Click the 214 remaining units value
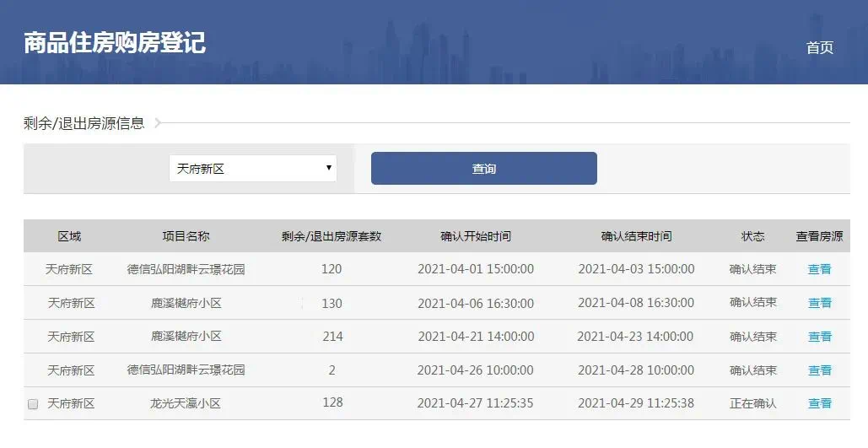868x448 pixels. [x=332, y=336]
